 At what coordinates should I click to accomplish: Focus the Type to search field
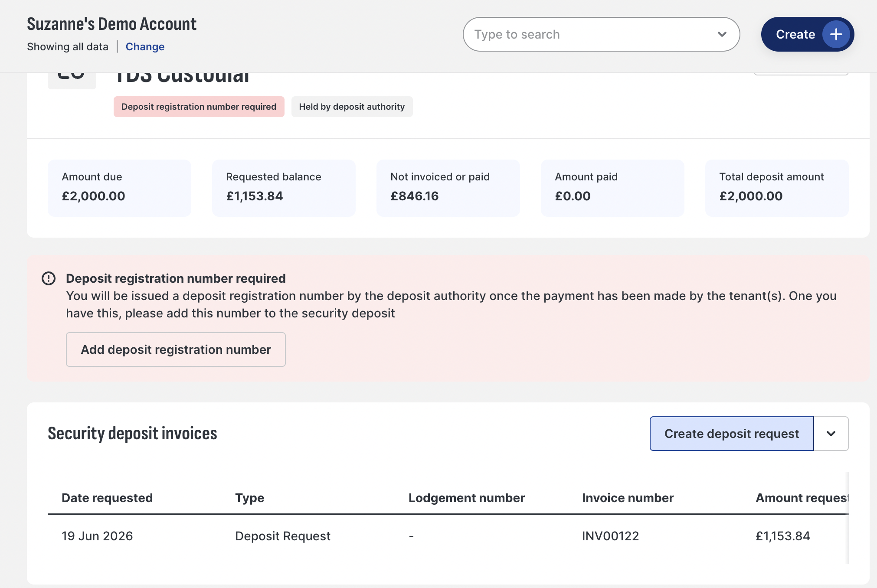pos(601,34)
